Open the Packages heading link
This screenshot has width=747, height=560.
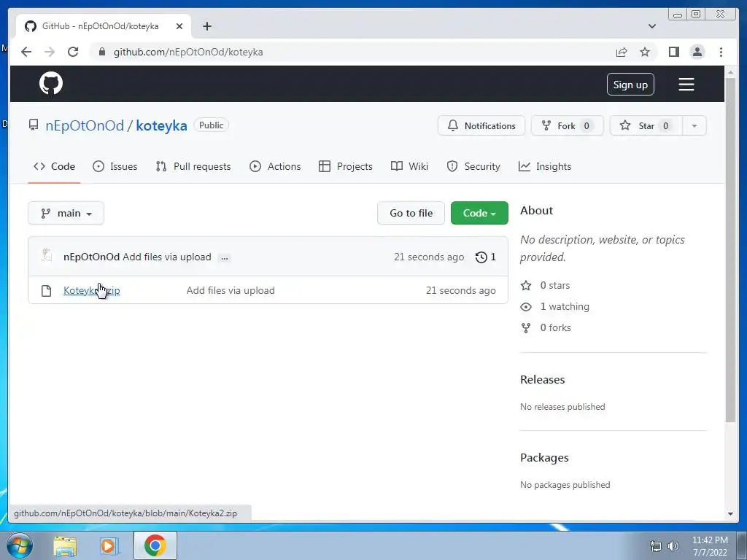pyautogui.click(x=544, y=458)
